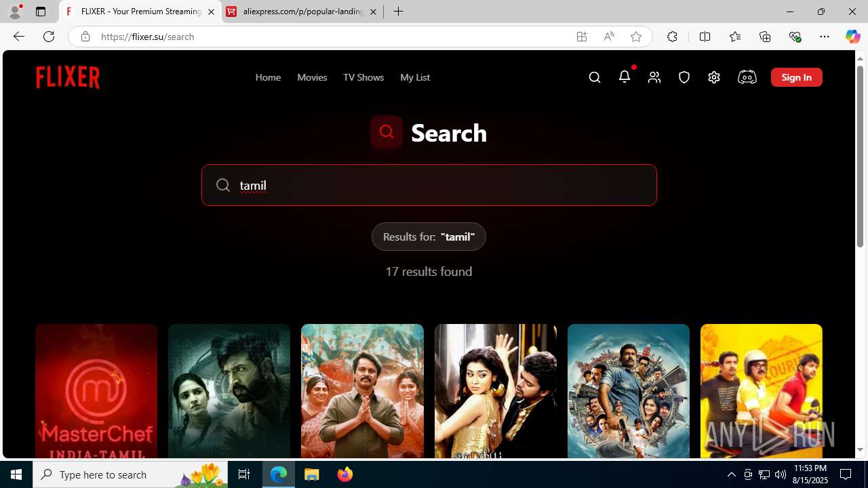Open Copilot sidebar icon
The width and height of the screenshot is (868, 488).
coord(852,37)
